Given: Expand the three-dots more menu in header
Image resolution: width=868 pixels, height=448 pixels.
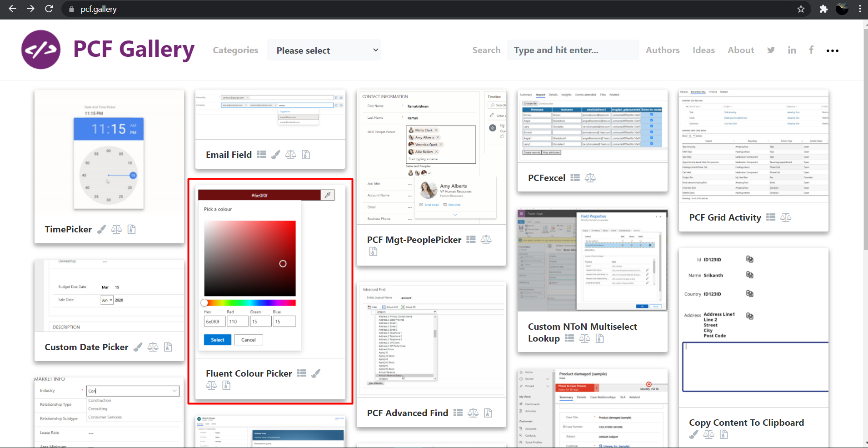Looking at the screenshot, I should [x=832, y=50].
